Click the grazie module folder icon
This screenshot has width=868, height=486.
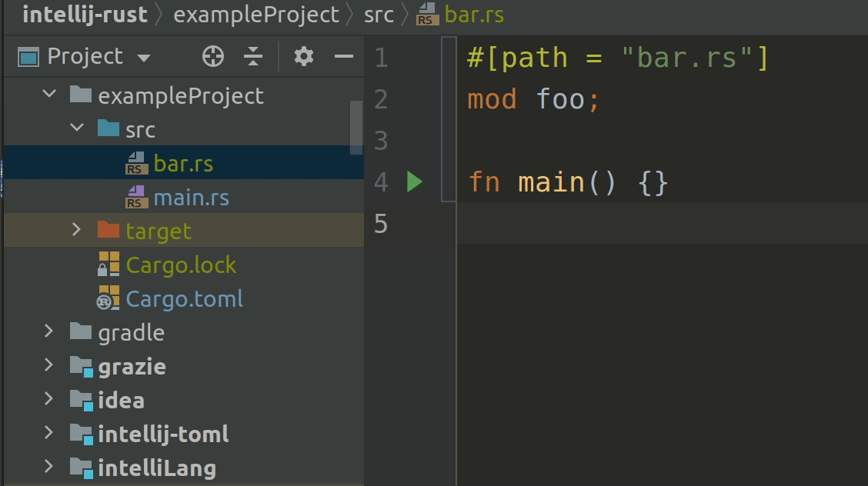tap(82, 367)
